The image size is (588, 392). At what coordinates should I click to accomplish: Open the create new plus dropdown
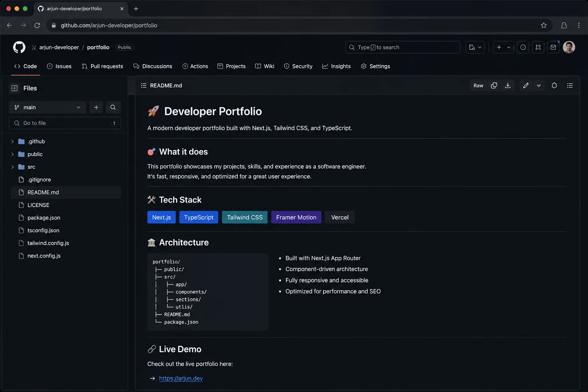pos(503,47)
